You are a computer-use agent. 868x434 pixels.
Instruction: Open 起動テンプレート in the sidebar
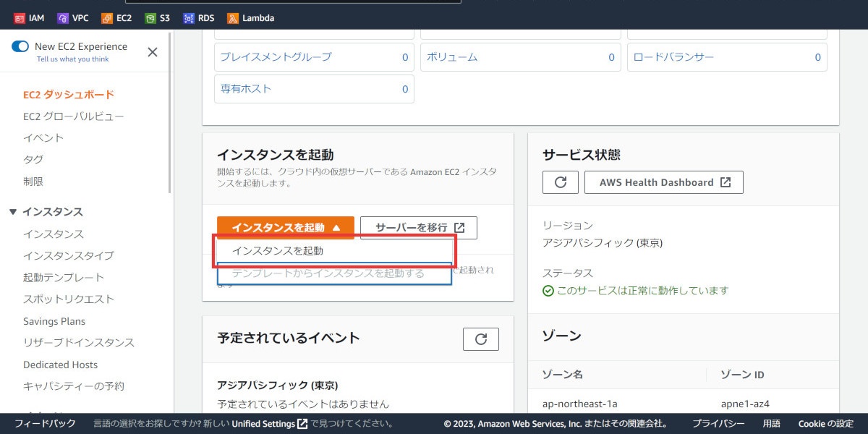[x=64, y=278]
